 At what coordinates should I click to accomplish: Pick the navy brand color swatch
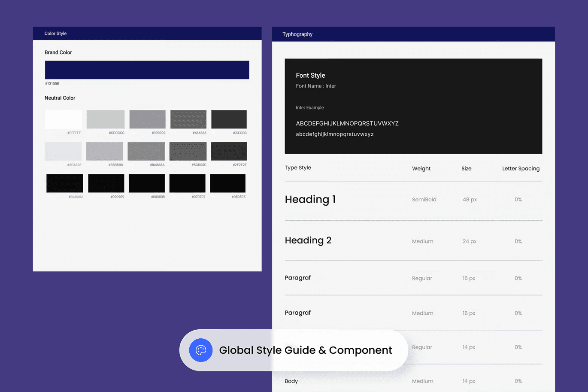pos(147,70)
